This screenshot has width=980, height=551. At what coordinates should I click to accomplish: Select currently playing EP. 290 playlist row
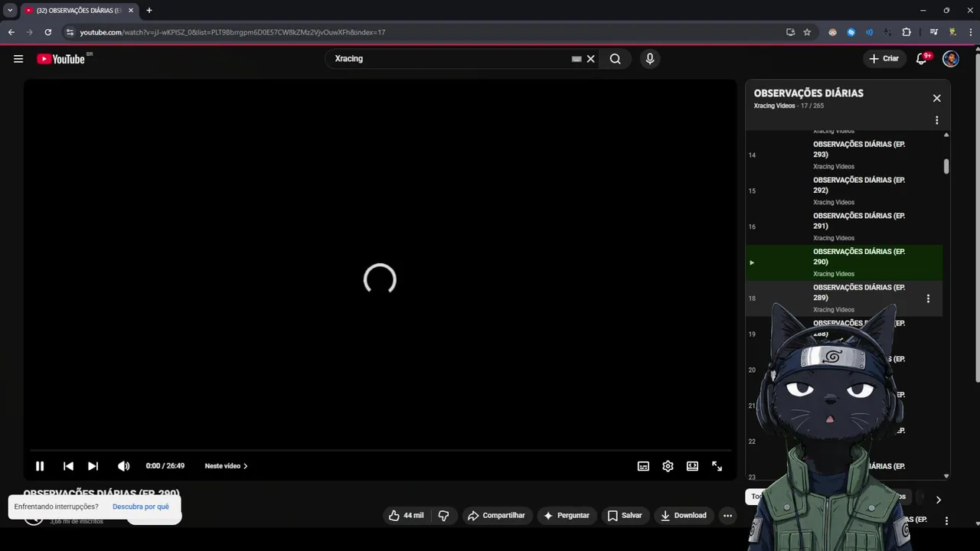(x=844, y=262)
